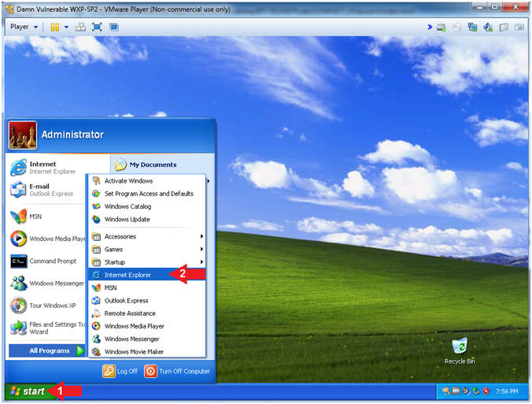Expand the Startup submenu
The image size is (532, 404).
tap(147, 262)
